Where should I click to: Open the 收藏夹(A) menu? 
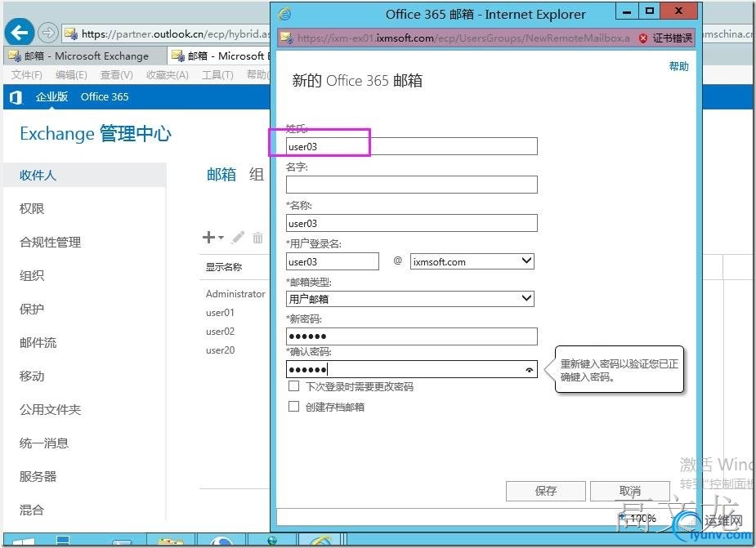[168, 74]
